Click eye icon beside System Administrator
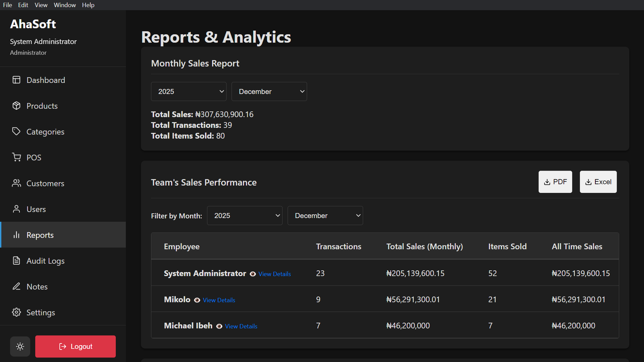The height and width of the screenshot is (362, 644). coord(253,274)
